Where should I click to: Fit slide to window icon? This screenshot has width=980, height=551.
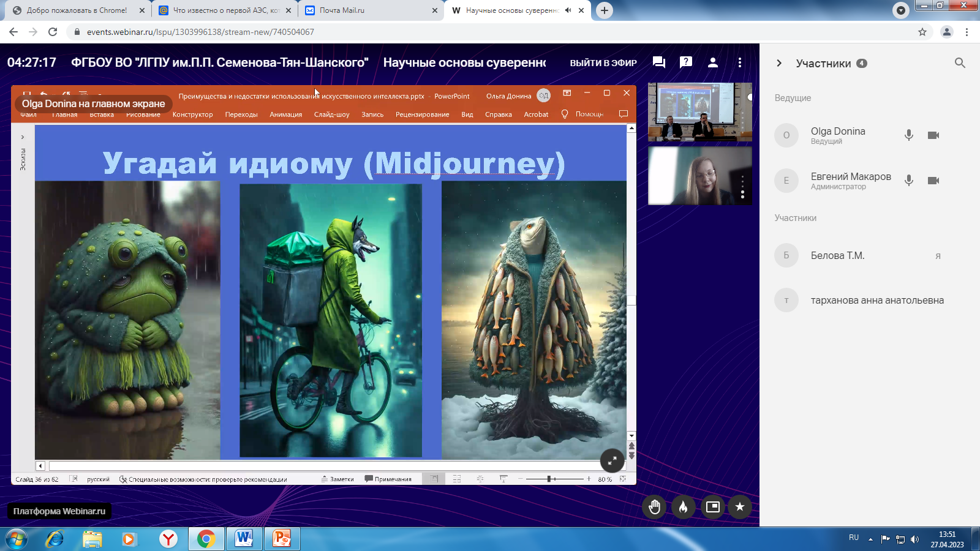pyautogui.click(x=623, y=479)
